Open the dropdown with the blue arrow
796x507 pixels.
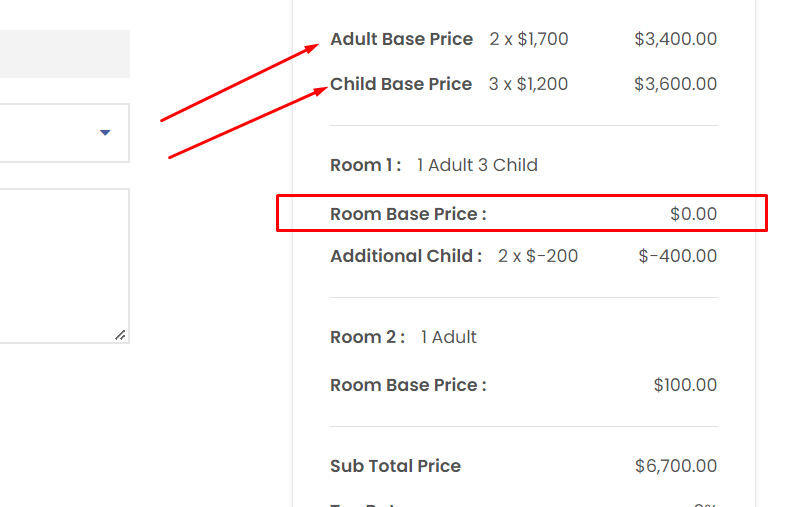point(64,133)
